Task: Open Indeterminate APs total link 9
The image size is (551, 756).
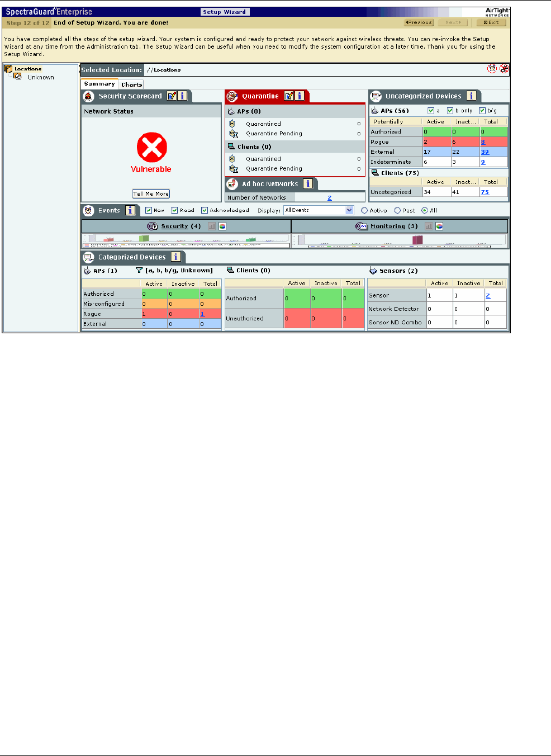Action: click(x=483, y=162)
